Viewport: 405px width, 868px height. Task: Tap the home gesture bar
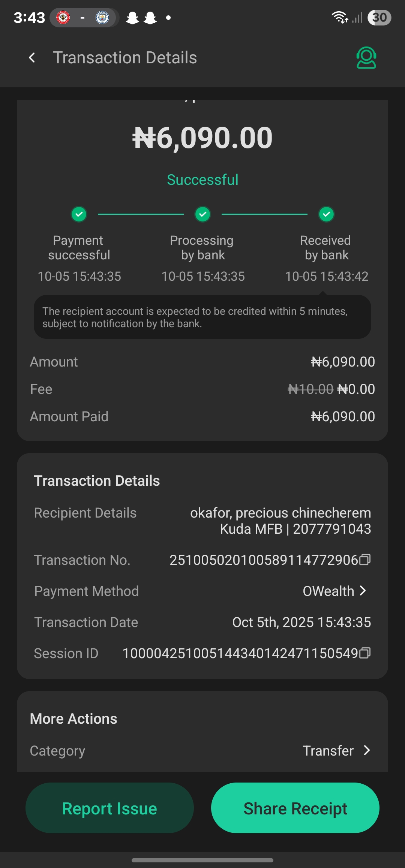coord(202,860)
